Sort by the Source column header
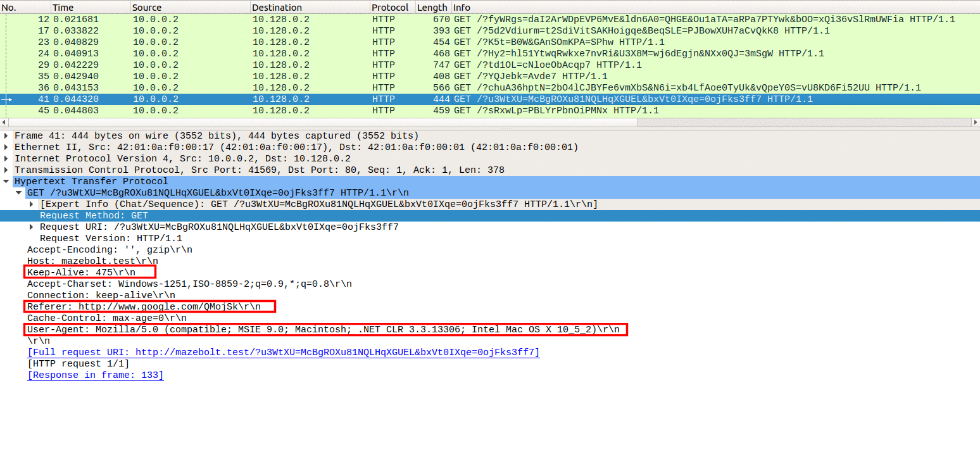This screenshot has width=980, height=464. (x=190, y=7)
